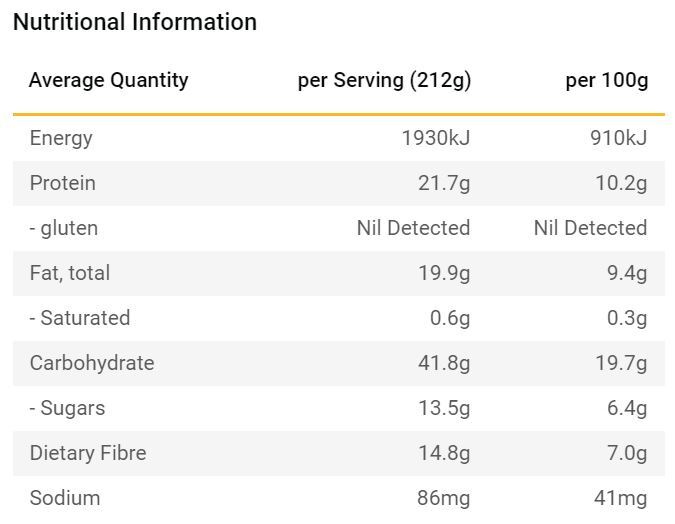Select the Saturated row label
This screenshot has width=675, height=524.
(x=80, y=318)
